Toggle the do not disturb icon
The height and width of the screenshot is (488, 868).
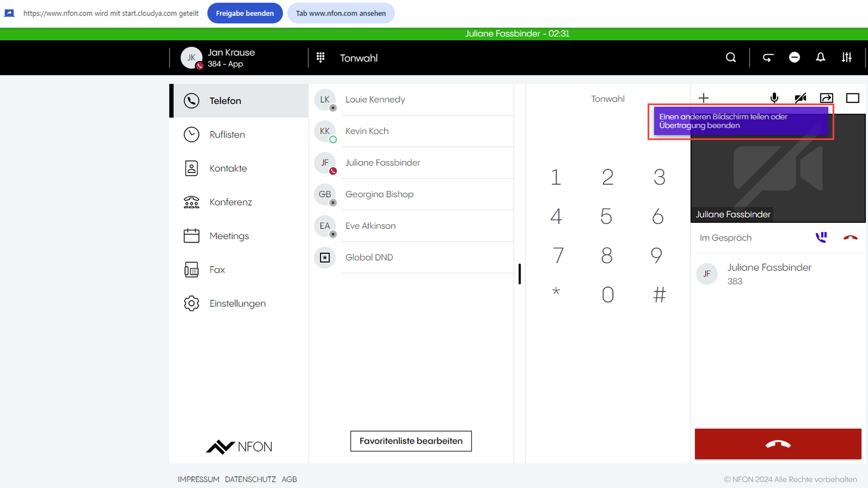[794, 57]
